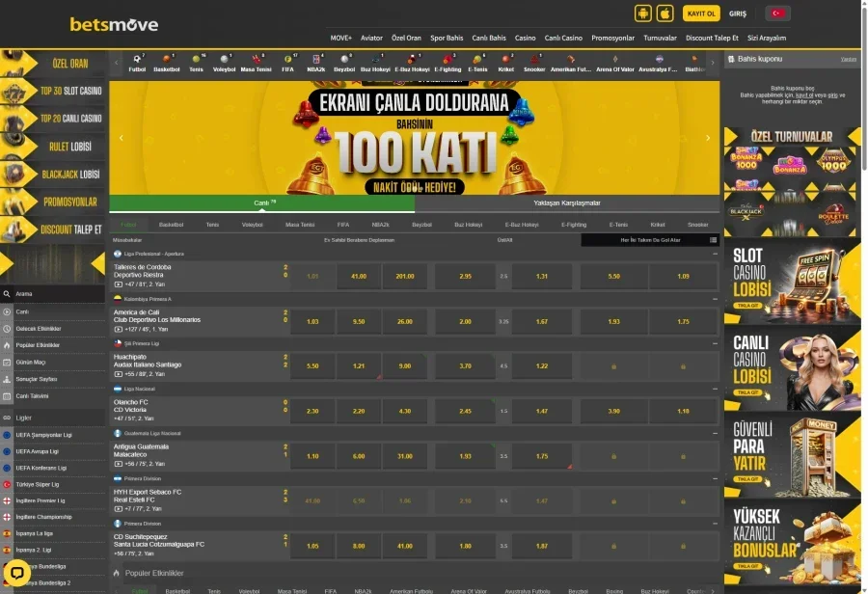The width and height of the screenshot is (868, 594).
Task: Open the Promosyonlar menu in top navigation
Action: 612,39
